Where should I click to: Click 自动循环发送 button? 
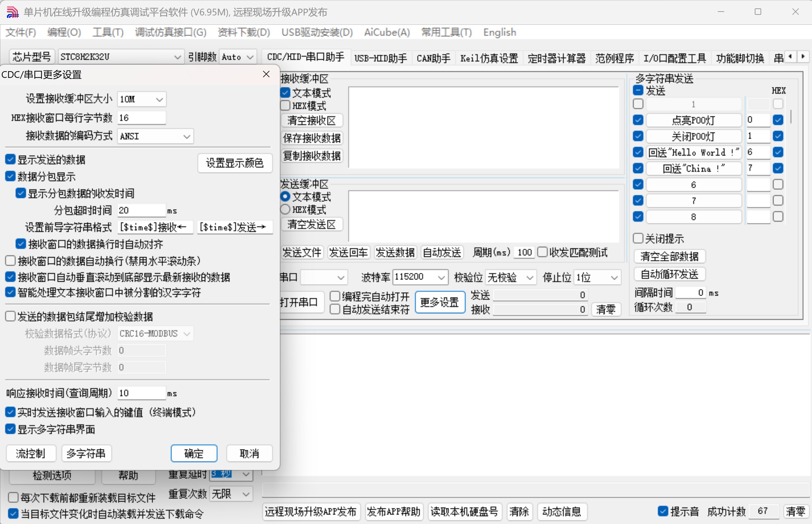pos(669,274)
